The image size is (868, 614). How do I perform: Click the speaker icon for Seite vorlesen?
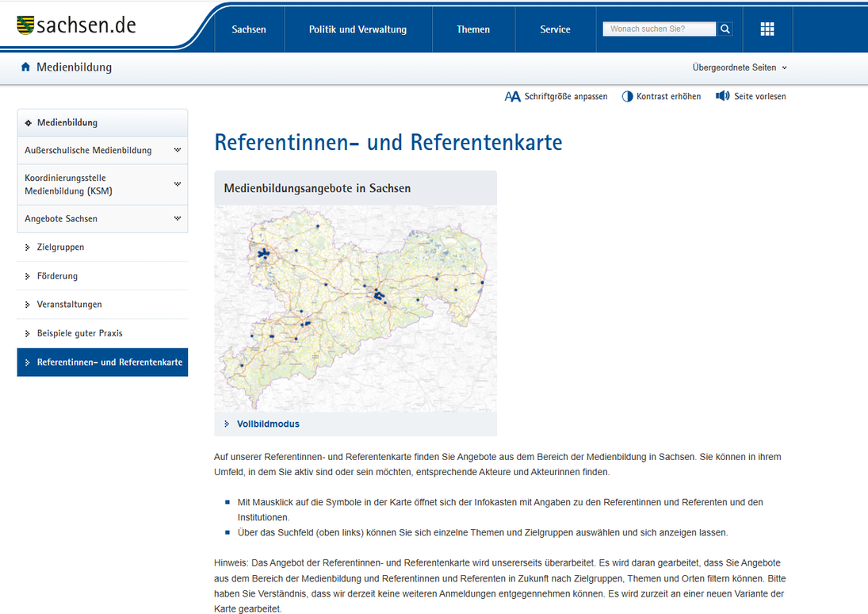pos(722,95)
